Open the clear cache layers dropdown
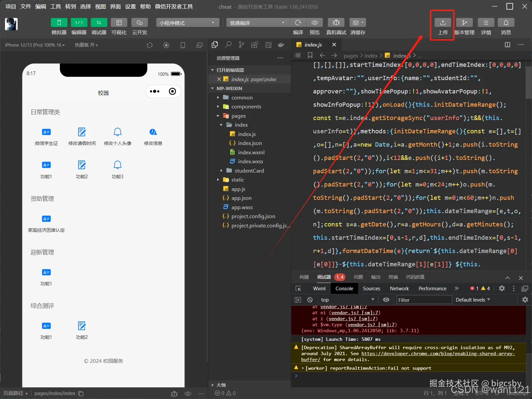 click(358, 23)
